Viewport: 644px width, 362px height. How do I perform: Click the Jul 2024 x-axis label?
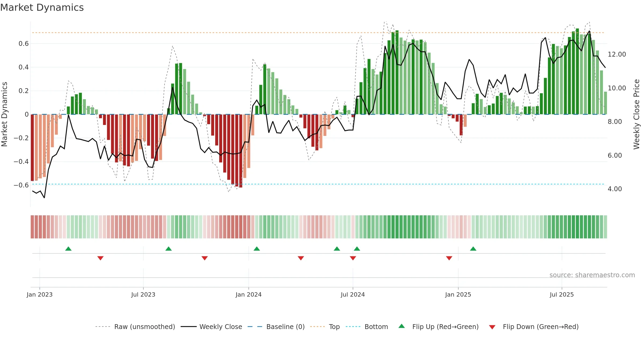tap(353, 294)
